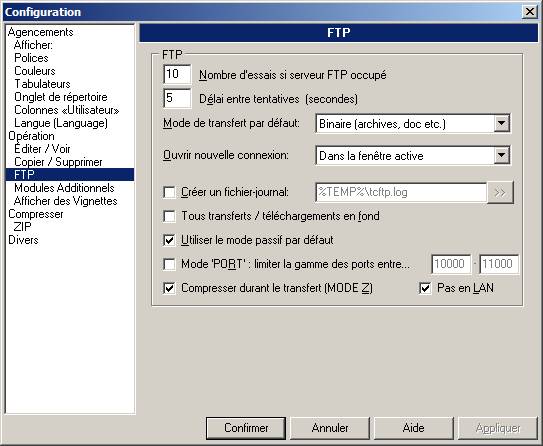Image resolution: width=543 pixels, height=446 pixels.
Task: Check Mode 'PORT' port range limit option
Action: point(169,264)
